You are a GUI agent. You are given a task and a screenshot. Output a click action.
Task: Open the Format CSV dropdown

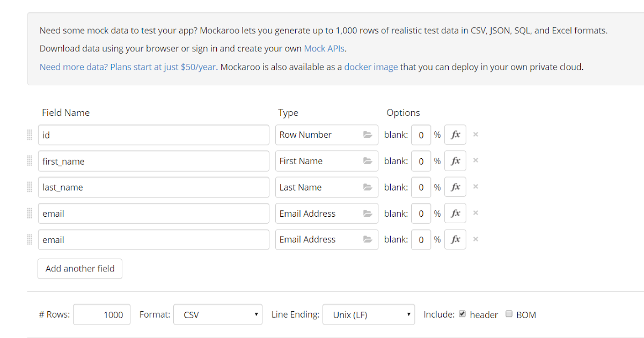[x=219, y=315]
